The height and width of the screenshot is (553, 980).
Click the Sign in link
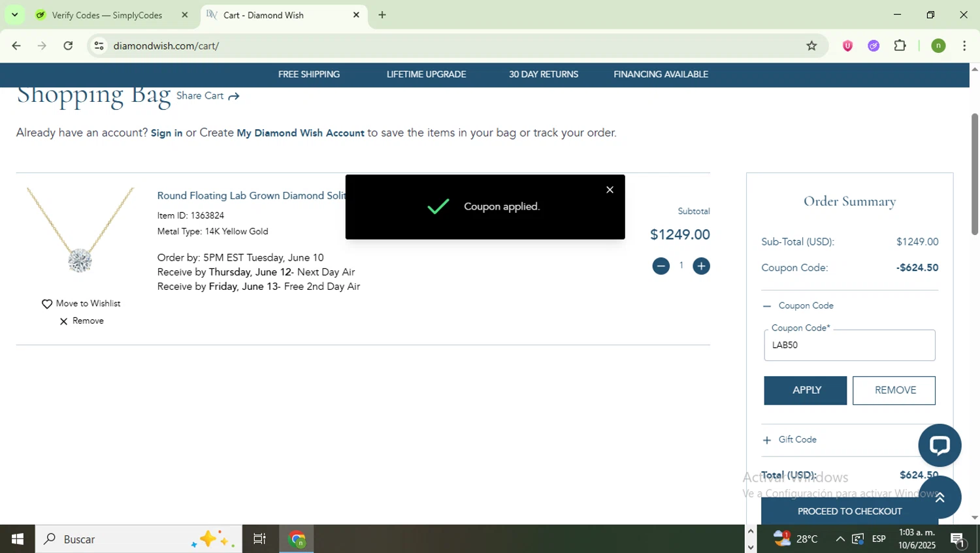coord(167,133)
